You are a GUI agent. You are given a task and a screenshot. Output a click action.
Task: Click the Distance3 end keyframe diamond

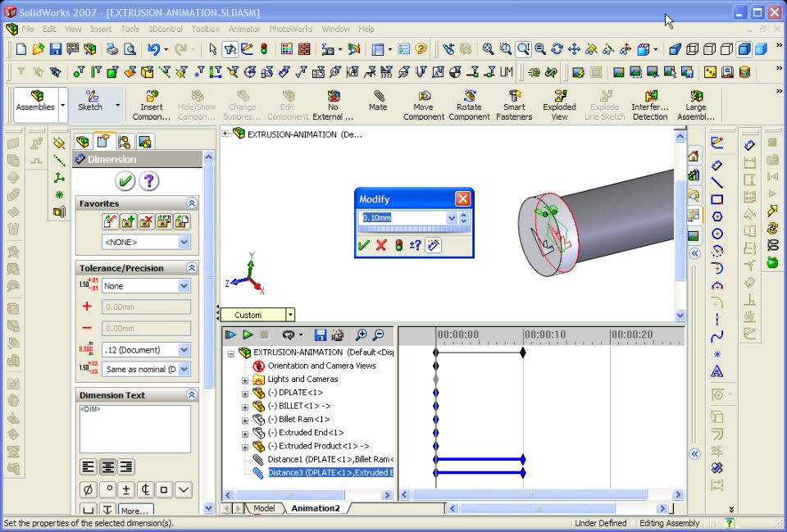[x=523, y=473]
